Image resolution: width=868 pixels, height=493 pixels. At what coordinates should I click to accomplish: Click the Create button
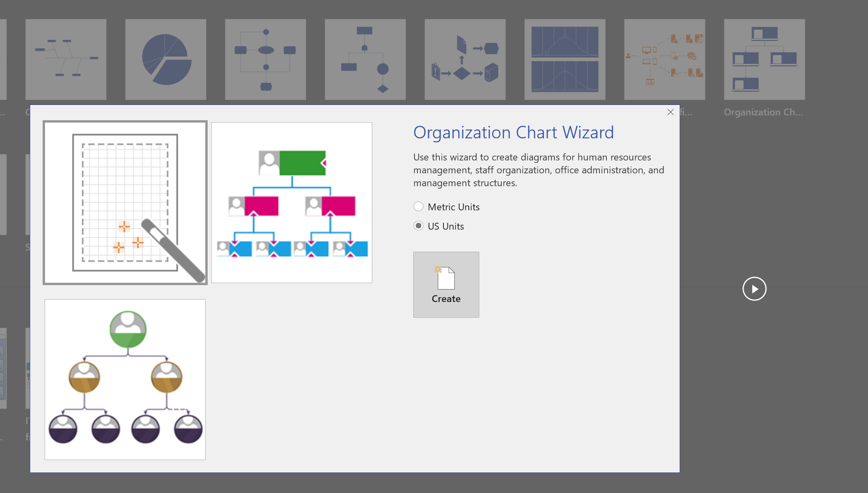click(446, 285)
